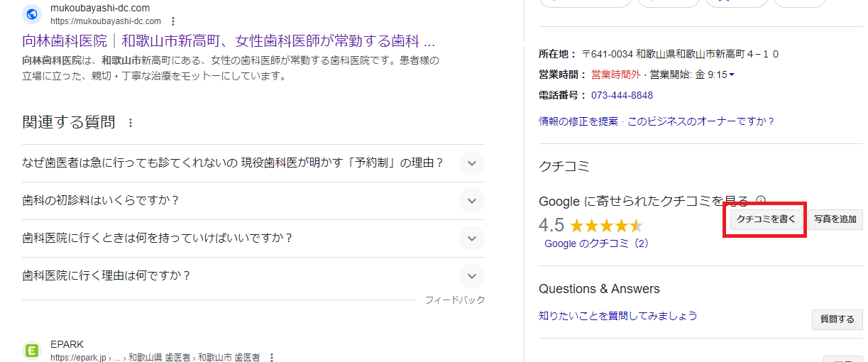Open the three-dot menu beside mukoubayashi-dc.com URL

pos(174,21)
